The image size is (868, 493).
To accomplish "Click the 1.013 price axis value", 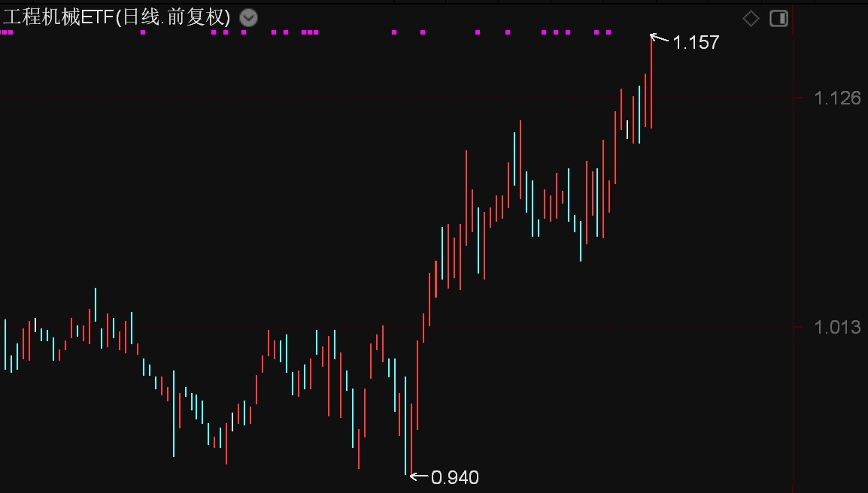I will (837, 327).
